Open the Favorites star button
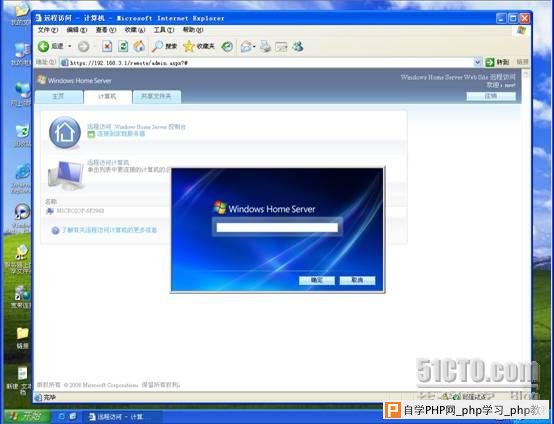The height and width of the screenshot is (424, 554). point(199,46)
